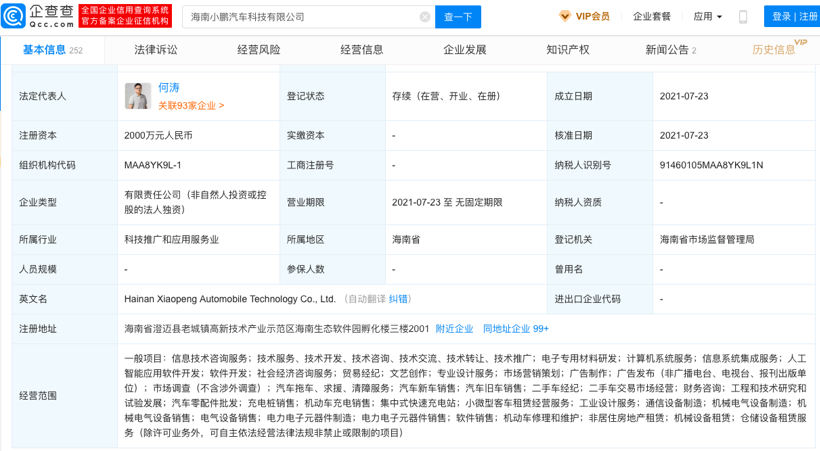Image resolution: width=820 pixels, height=451 pixels.
Task: Click the Qcc.com logo icon
Action: 13,16
